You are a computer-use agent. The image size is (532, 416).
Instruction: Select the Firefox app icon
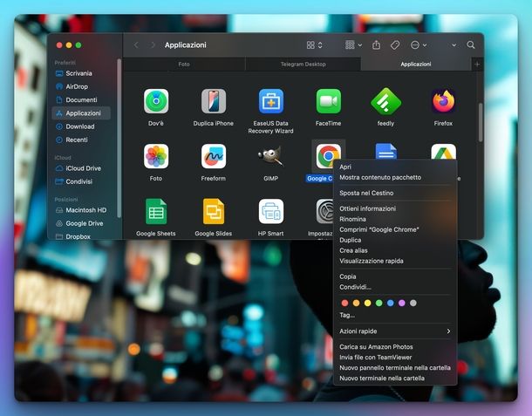443,101
